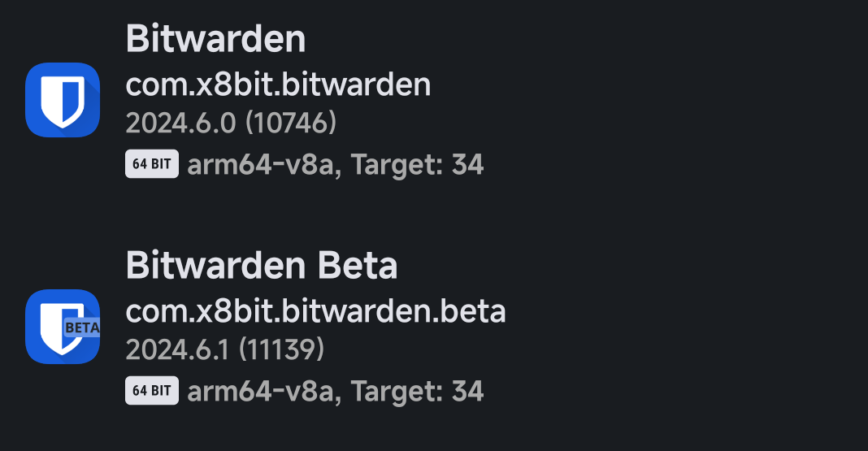Image resolution: width=868 pixels, height=451 pixels.
Task: Click package name com.x8bit.bitwarden.beta
Action: point(315,311)
